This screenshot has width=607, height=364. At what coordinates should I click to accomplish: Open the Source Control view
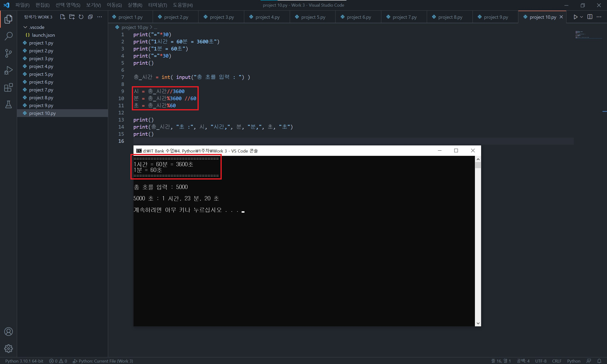point(8,53)
